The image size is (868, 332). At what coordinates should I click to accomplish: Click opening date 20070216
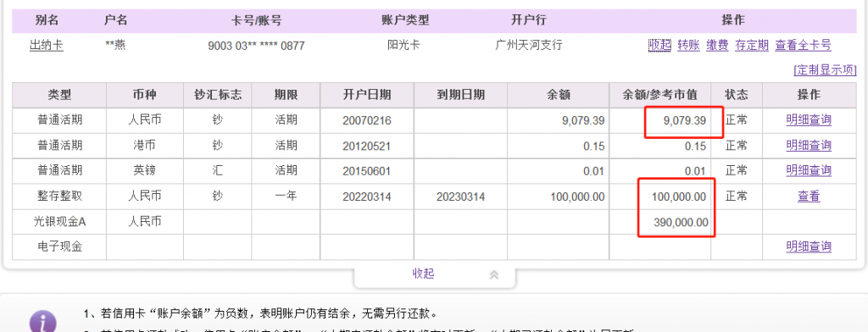[367, 120]
